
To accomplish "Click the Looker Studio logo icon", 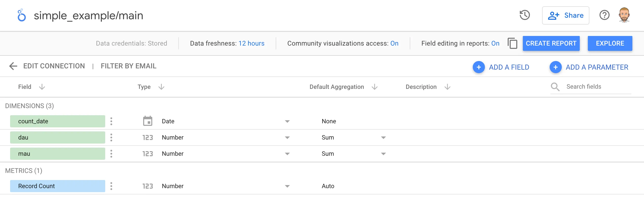I will (x=22, y=15).
